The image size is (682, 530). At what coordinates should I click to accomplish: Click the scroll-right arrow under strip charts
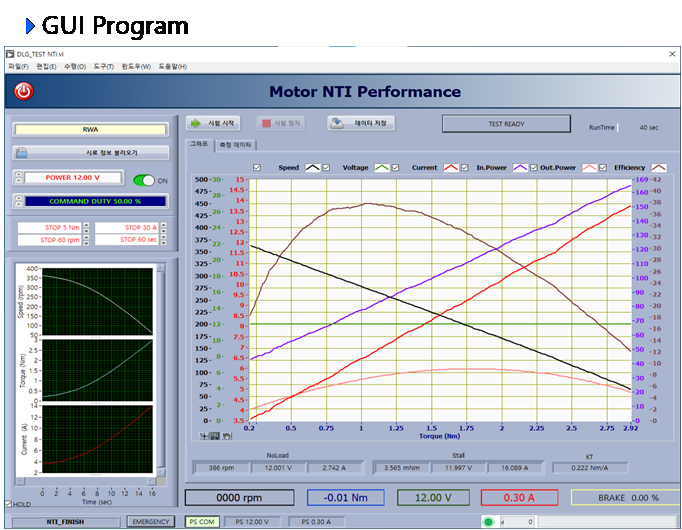(x=151, y=481)
